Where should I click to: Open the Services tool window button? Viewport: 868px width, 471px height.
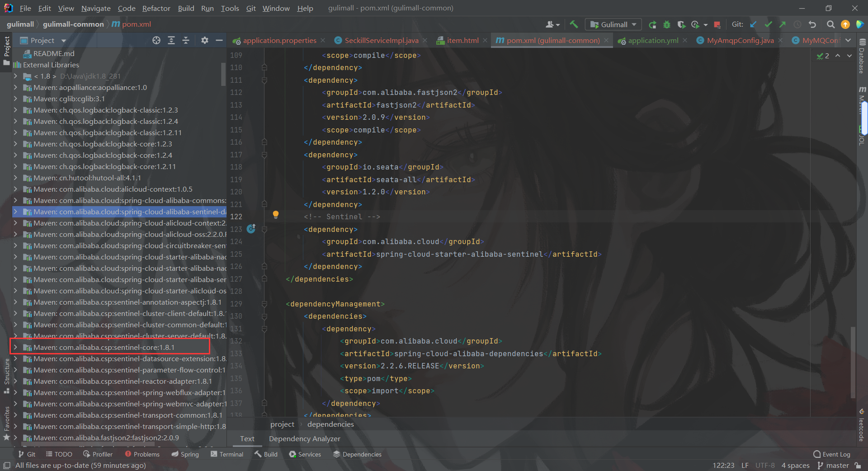click(305, 454)
